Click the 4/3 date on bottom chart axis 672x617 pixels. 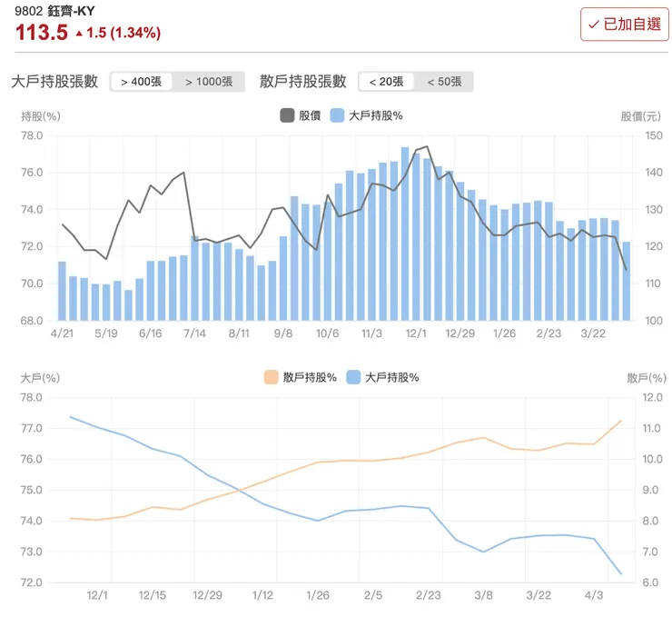594,595
